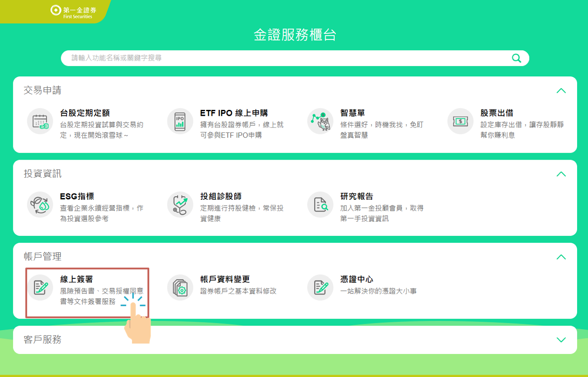Click the magnifier search icon
The image size is (588, 377).
(516, 58)
